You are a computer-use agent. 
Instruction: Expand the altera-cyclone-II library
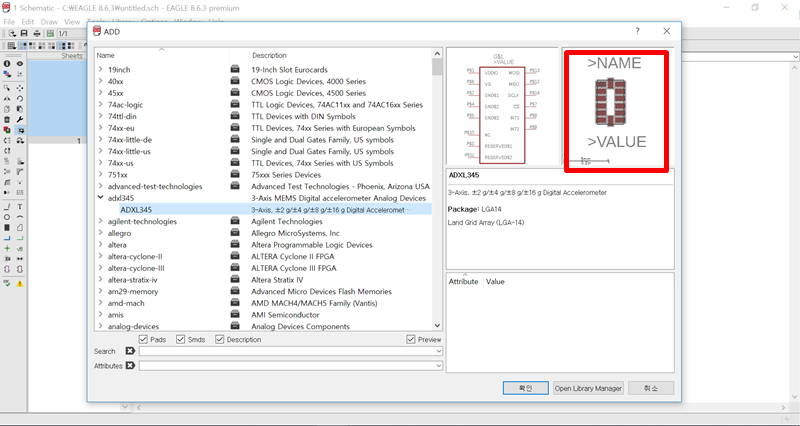[x=101, y=257]
